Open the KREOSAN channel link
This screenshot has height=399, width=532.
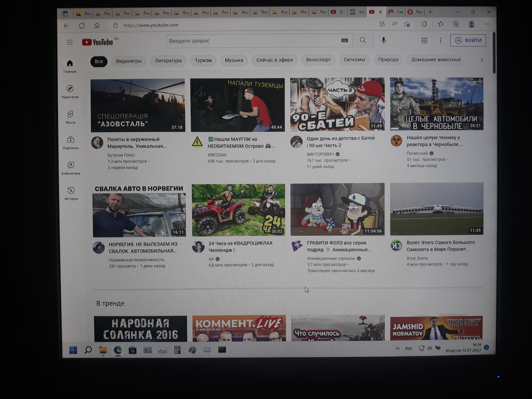(x=217, y=155)
